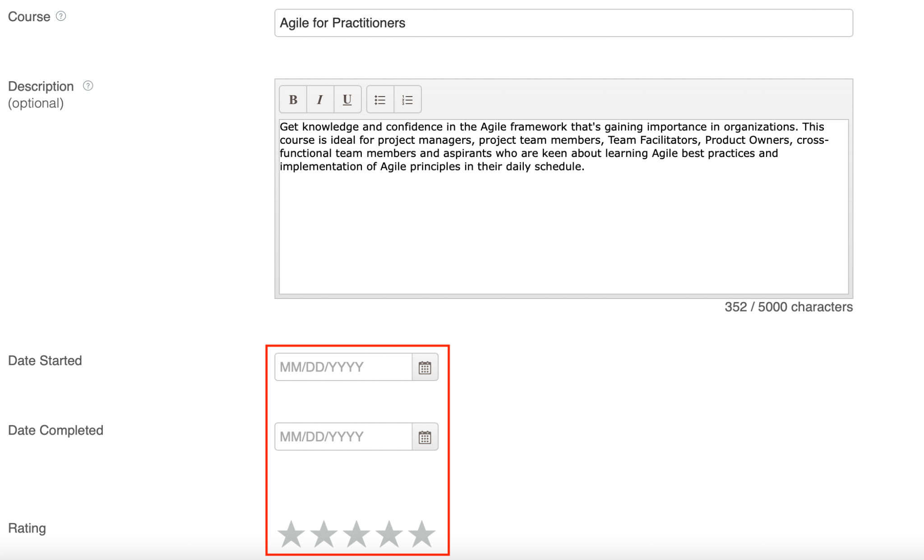Toggle underline formatting button
This screenshot has height=560, width=924.
click(x=347, y=100)
